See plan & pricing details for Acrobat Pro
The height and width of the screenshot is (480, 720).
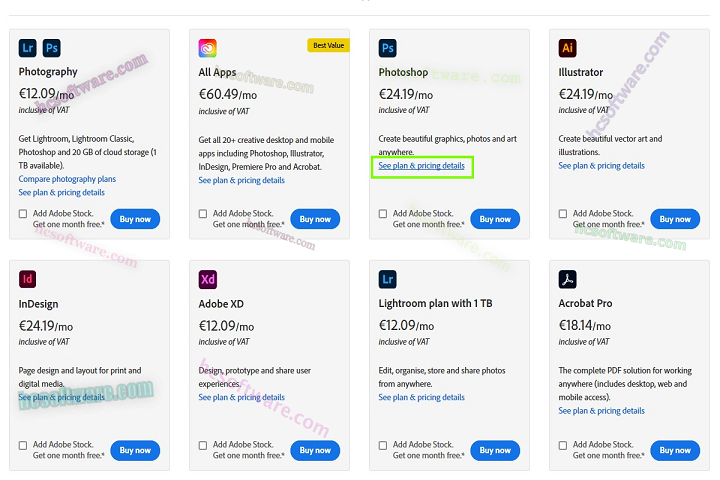pyautogui.click(x=602, y=410)
